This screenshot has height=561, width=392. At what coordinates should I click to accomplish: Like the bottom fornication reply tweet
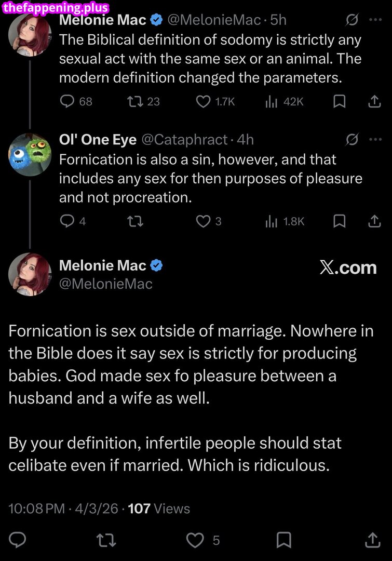click(x=195, y=540)
